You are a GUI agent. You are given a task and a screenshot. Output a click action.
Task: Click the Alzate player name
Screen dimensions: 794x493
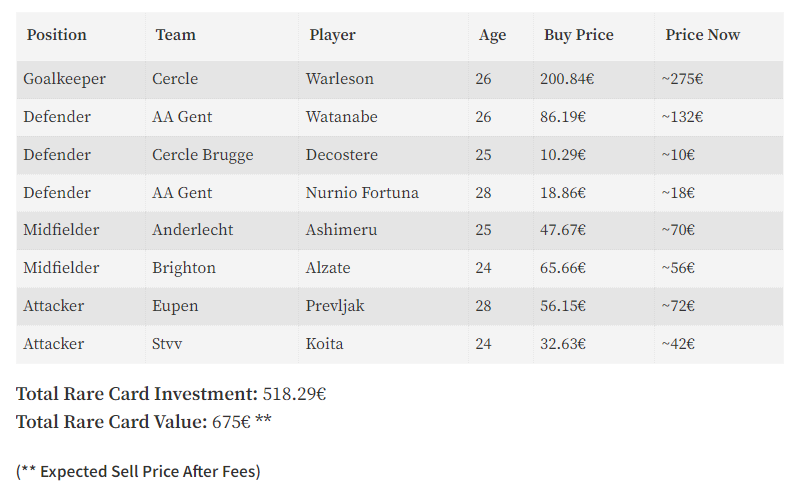(328, 268)
